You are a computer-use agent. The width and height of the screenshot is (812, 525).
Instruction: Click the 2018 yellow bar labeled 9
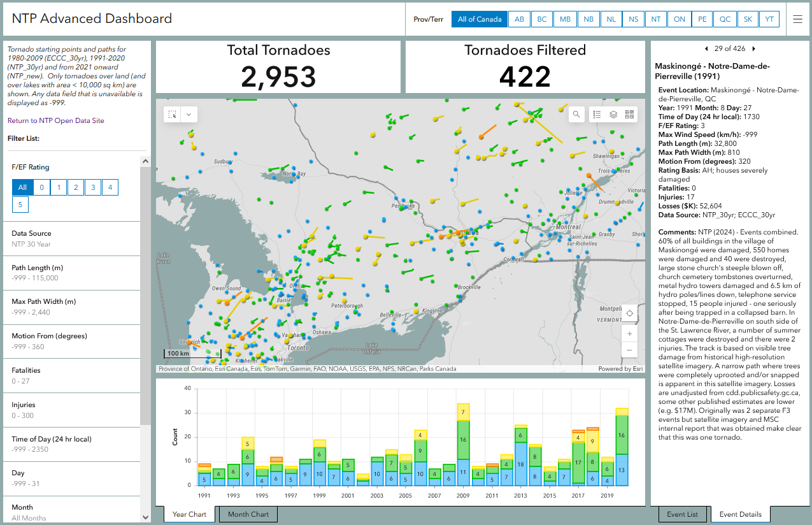click(593, 441)
